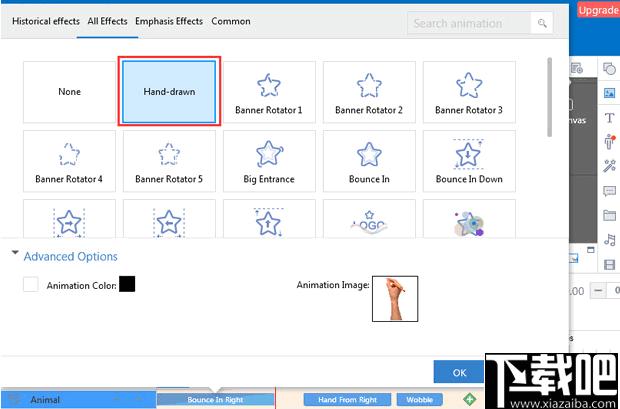Select the Banner Rotator 1 effect

pos(269,92)
